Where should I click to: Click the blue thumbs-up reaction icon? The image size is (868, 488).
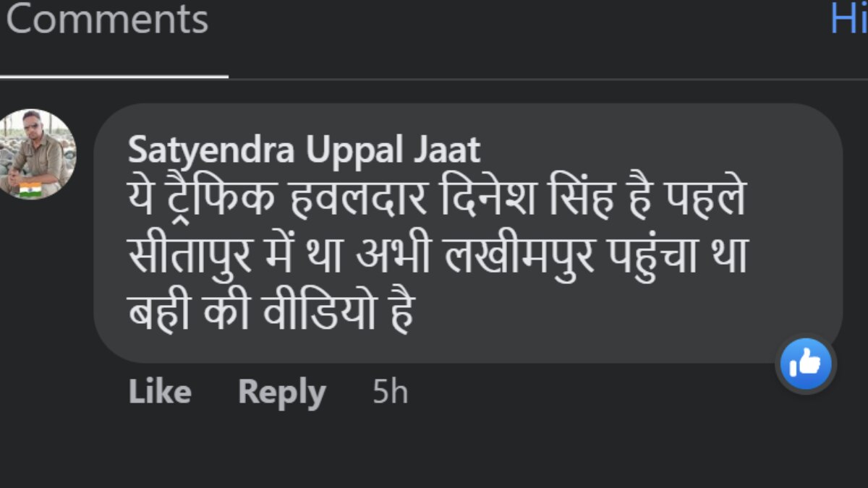(805, 365)
